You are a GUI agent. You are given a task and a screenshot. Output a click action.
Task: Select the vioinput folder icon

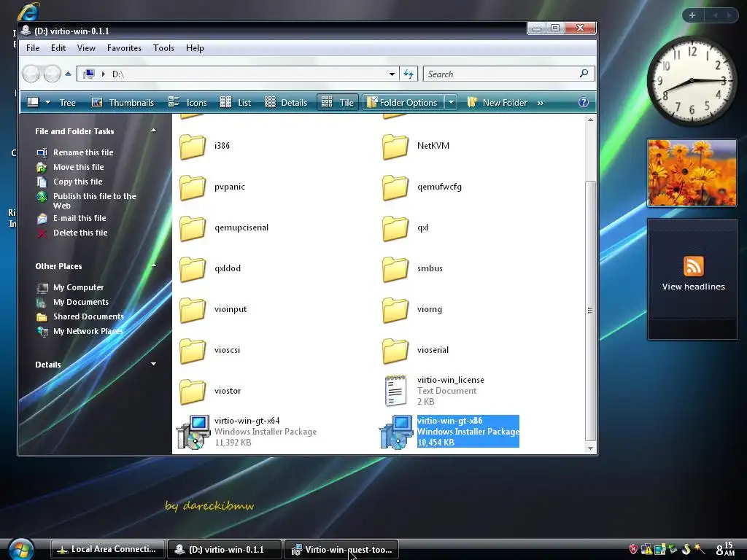(x=193, y=310)
